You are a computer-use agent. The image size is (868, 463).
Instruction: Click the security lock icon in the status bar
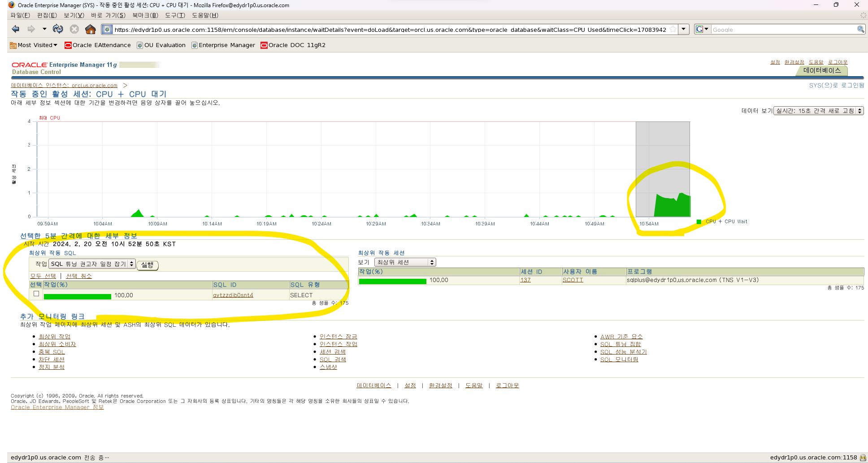pos(863,458)
